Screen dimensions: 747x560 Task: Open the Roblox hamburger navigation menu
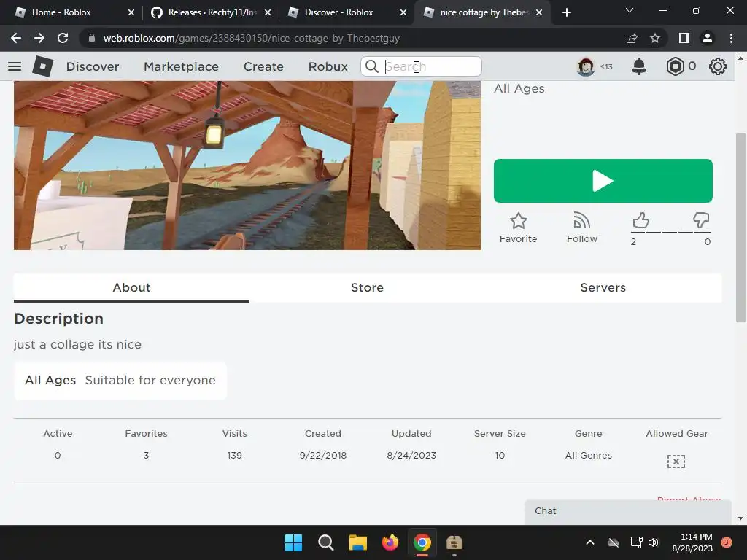15,66
